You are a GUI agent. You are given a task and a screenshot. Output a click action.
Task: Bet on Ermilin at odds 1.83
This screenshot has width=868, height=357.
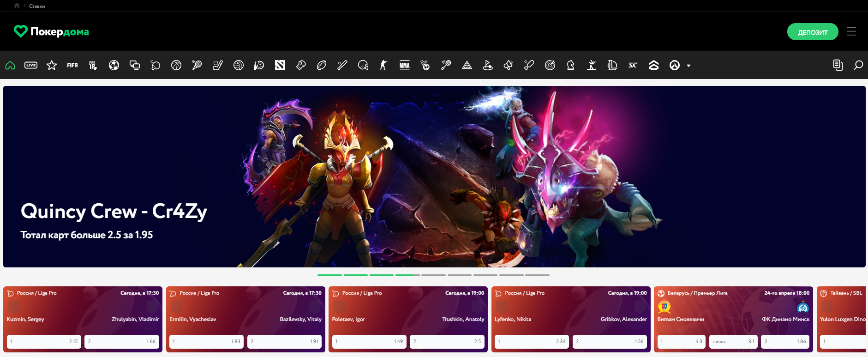[206, 341]
